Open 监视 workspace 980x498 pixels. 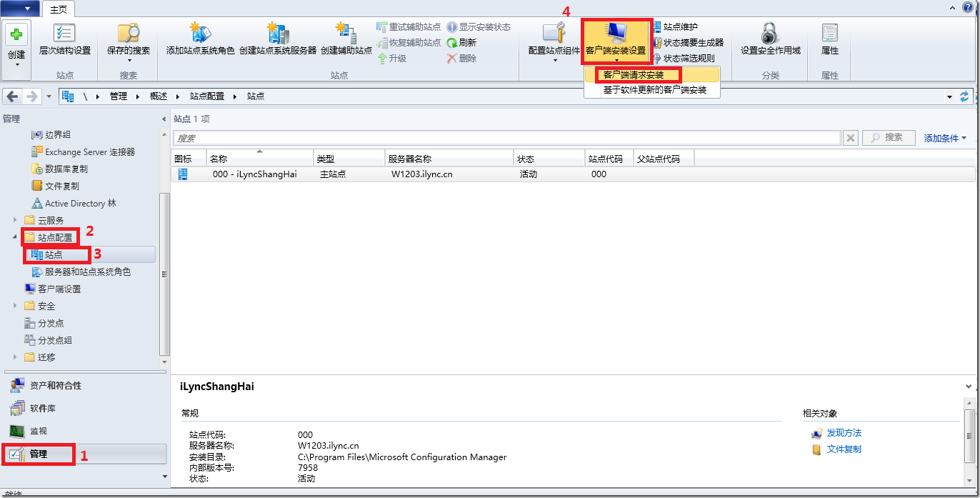point(84,431)
